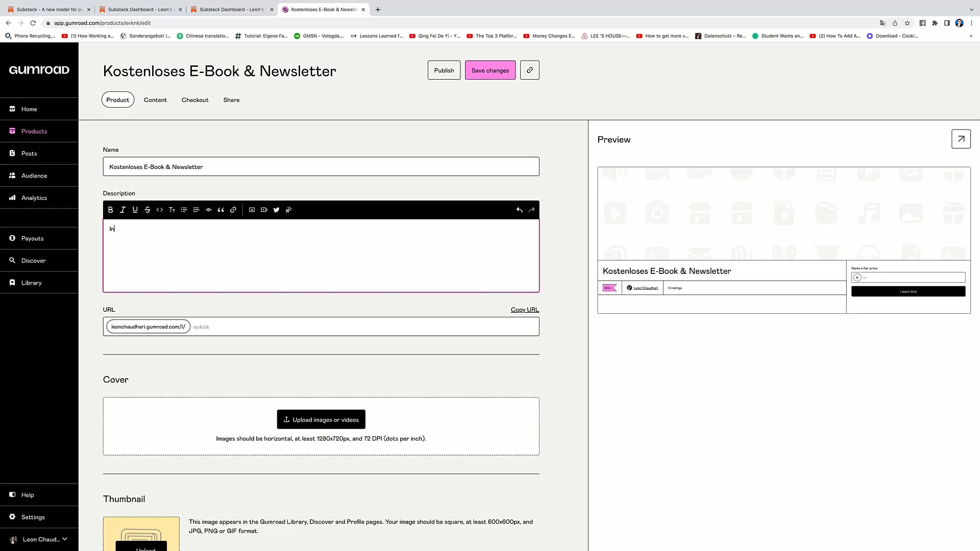This screenshot has width=980, height=551.
Task: Open 'Money Changes E...' bookmark
Action: (x=549, y=36)
